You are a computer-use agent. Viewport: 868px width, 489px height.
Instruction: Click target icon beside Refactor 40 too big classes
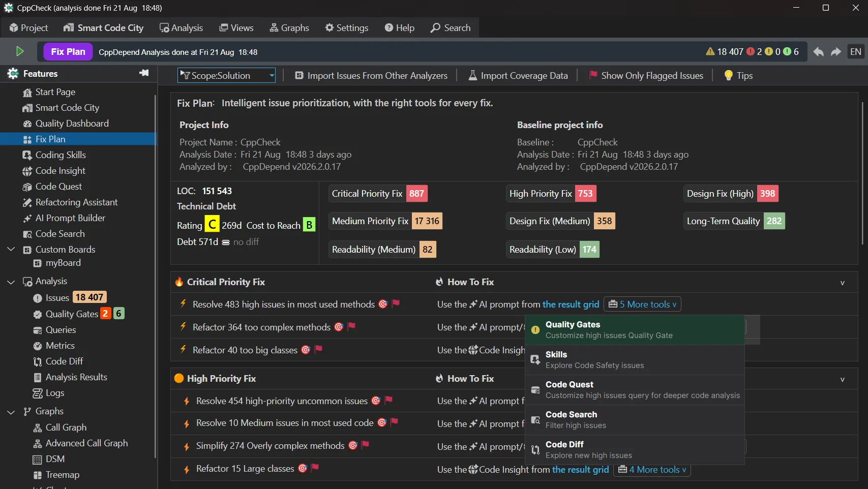pyautogui.click(x=306, y=350)
